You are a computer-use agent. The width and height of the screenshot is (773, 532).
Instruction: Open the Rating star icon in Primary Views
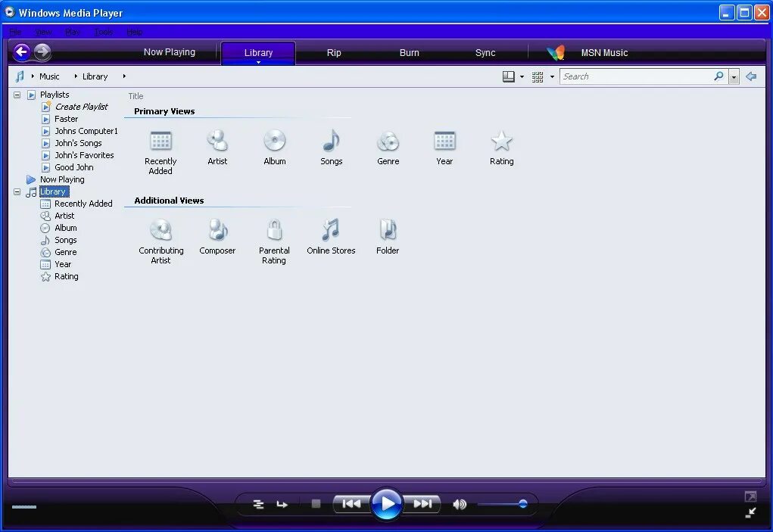pos(502,141)
